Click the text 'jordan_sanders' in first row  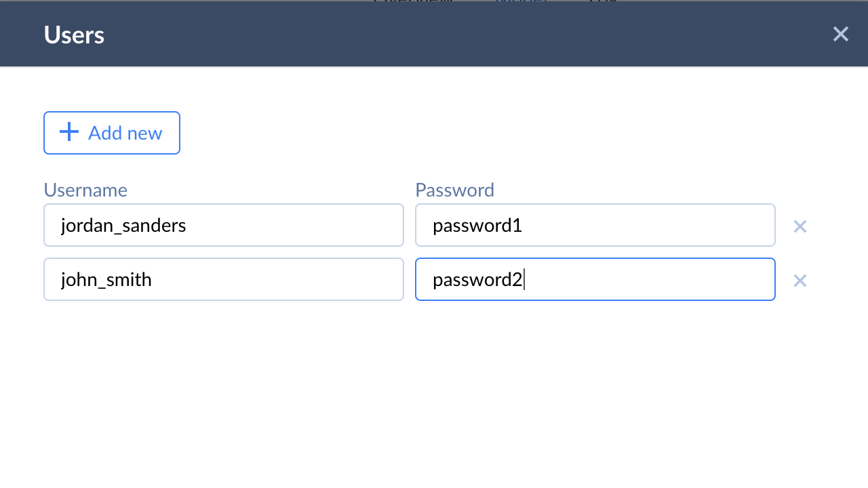(123, 225)
